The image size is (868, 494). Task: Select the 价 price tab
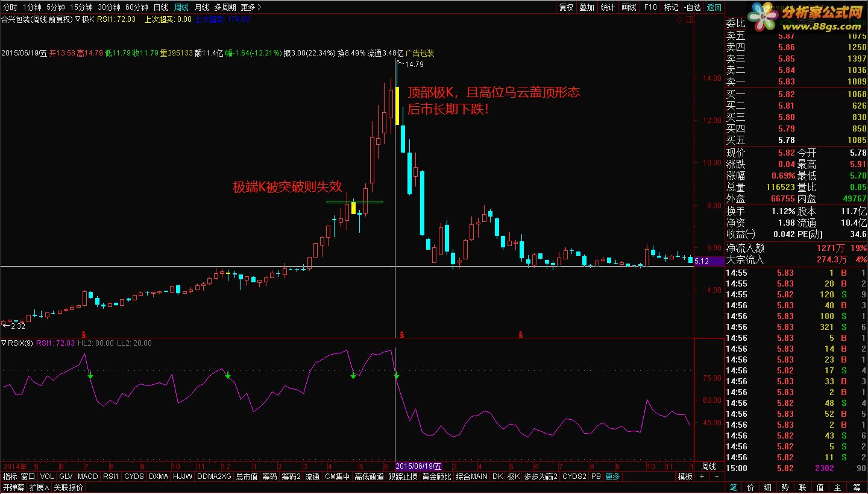(x=750, y=487)
